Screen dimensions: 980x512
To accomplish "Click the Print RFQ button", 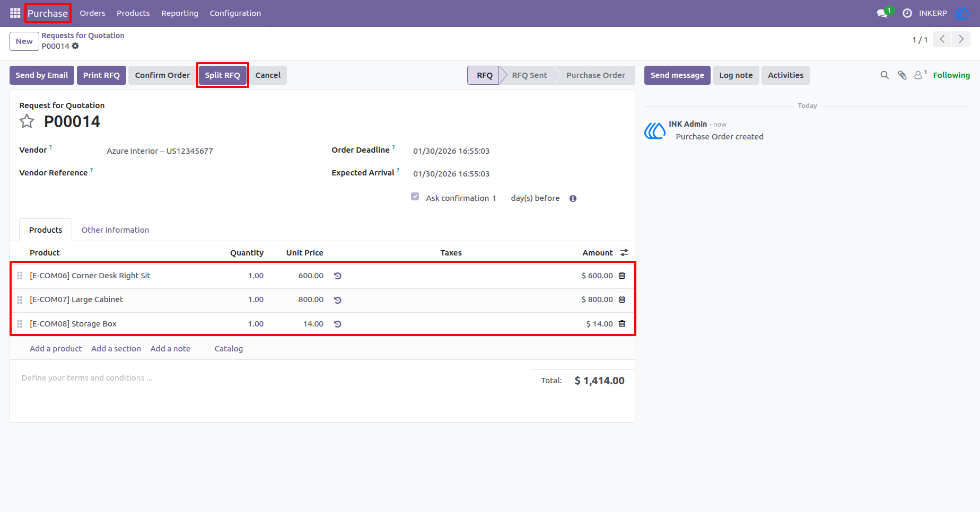I will pyautogui.click(x=101, y=75).
